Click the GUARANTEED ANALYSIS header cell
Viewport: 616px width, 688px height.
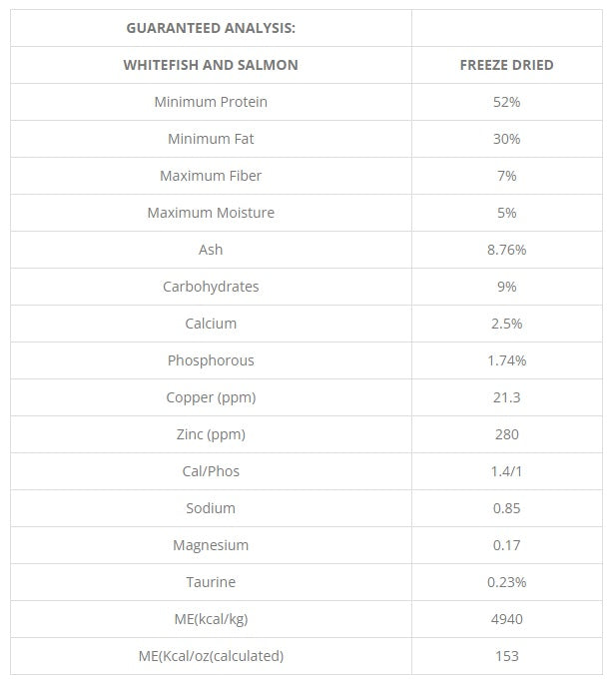point(211,28)
